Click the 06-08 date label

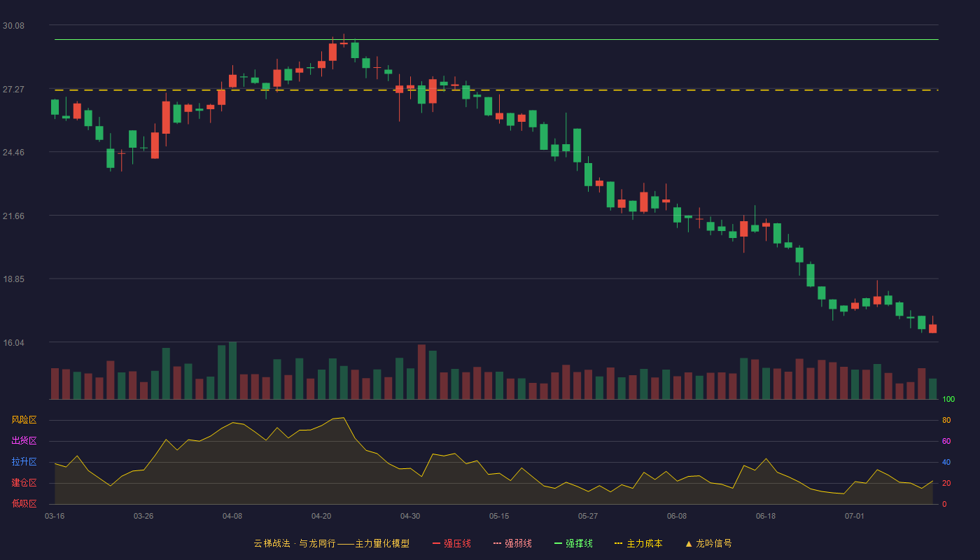(677, 516)
